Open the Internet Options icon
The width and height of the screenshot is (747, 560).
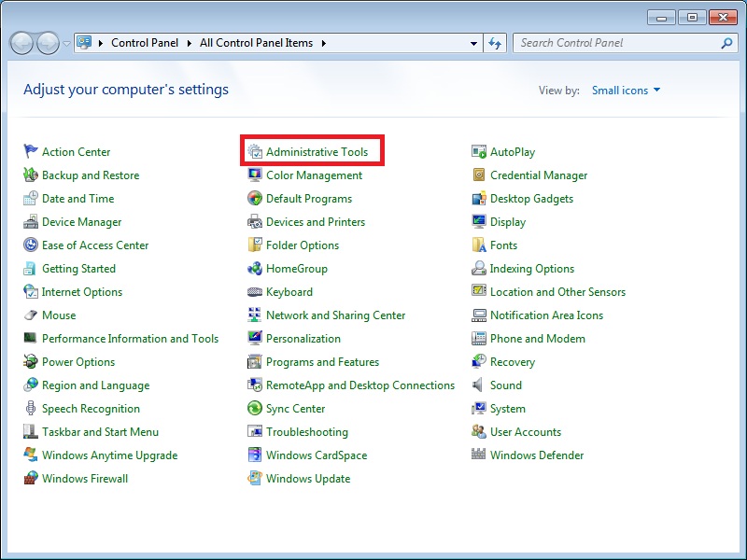point(31,291)
